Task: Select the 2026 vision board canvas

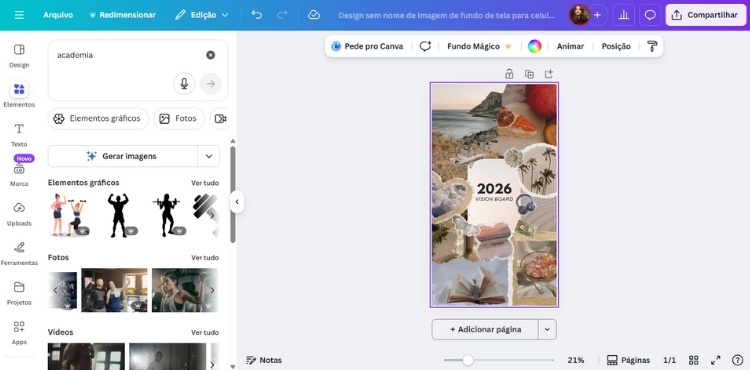Action: point(495,195)
